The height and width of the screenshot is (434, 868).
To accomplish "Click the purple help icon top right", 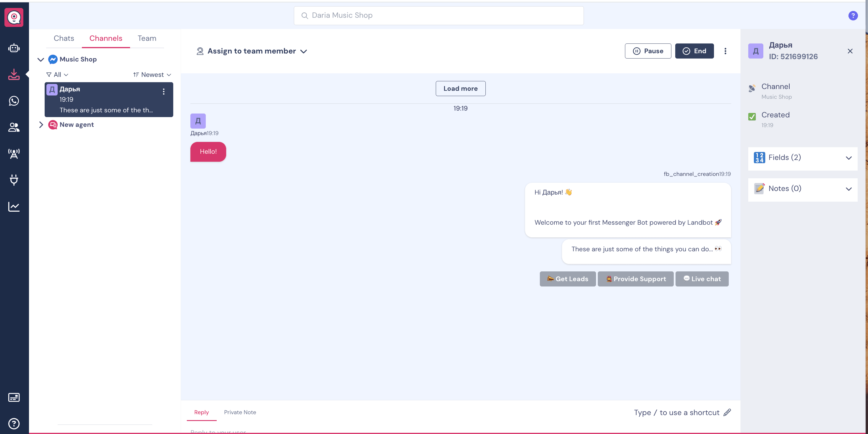I will click(853, 15).
